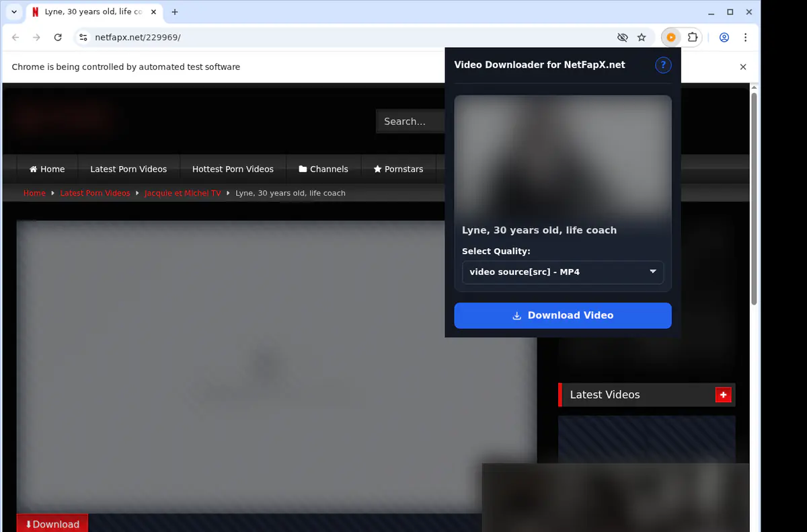Expand the Select Quality dropdown
Image resolution: width=807 pixels, height=532 pixels.
(563, 272)
